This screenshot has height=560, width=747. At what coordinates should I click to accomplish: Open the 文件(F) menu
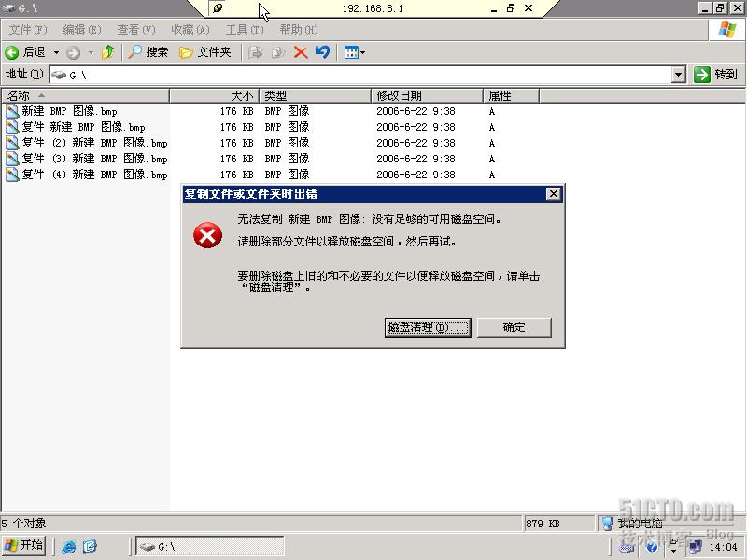28,30
